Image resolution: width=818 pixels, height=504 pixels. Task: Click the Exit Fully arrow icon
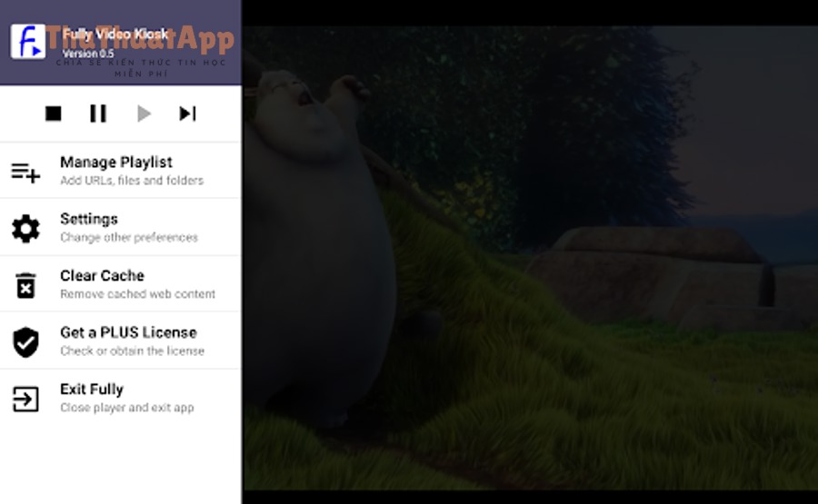(x=25, y=400)
